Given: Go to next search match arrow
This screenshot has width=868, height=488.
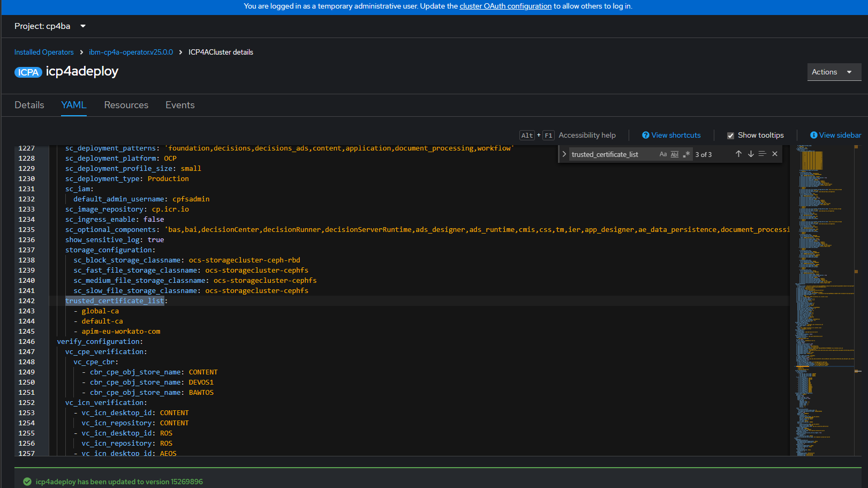Looking at the screenshot, I should click(x=751, y=154).
